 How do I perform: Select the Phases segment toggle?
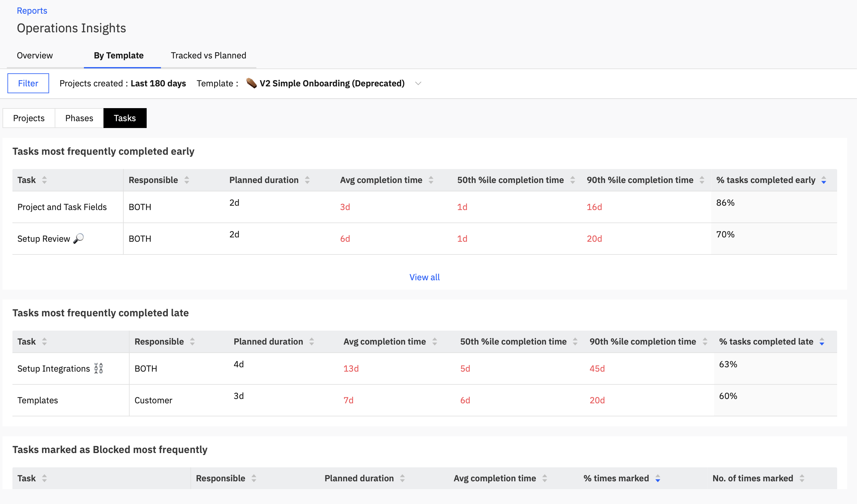click(79, 118)
